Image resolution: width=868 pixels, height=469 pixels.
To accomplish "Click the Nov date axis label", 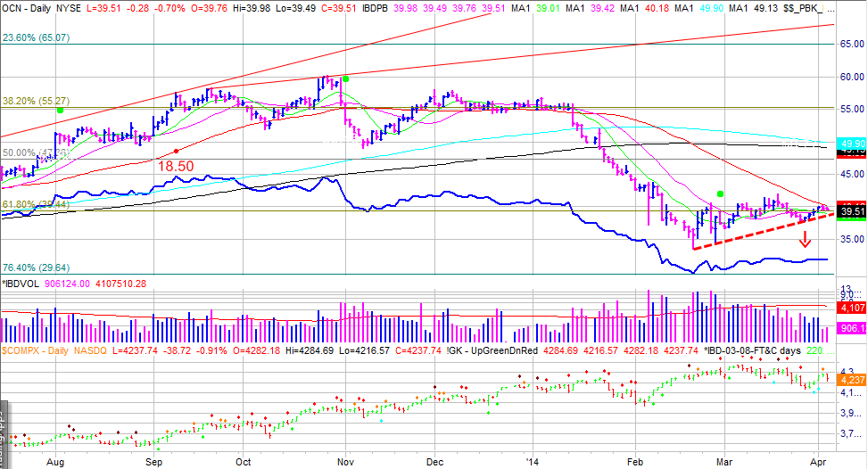I will click(345, 462).
